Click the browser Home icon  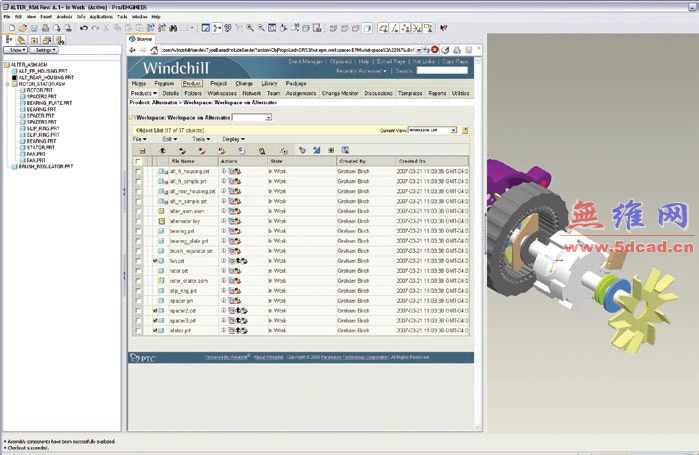tap(154, 50)
